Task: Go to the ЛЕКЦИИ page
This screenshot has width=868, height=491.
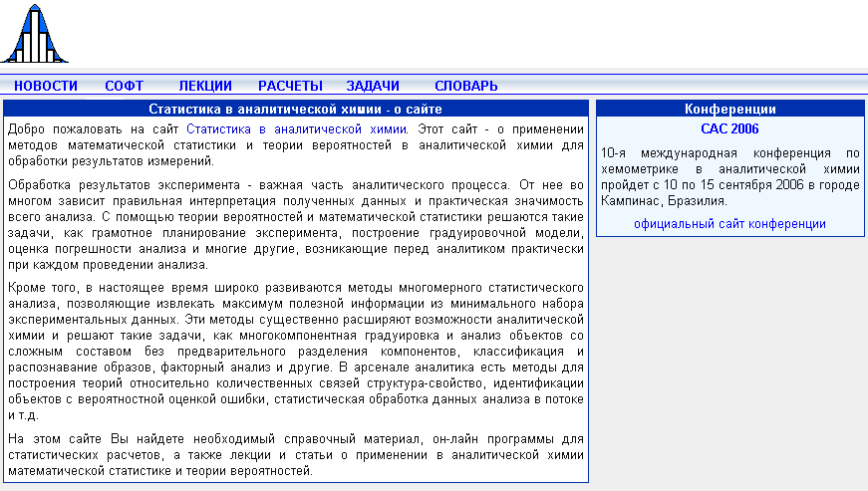Action: click(x=205, y=87)
